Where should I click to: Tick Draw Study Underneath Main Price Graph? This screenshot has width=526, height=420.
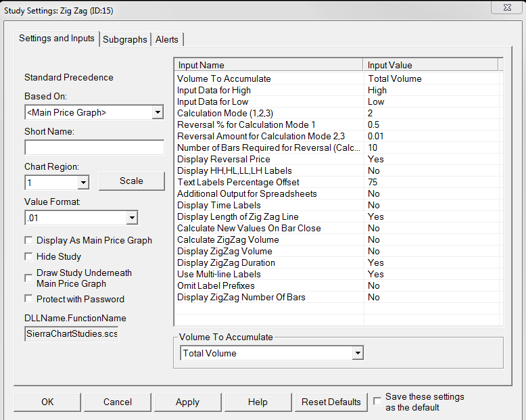pyautogui.click(x=28, y=278)
